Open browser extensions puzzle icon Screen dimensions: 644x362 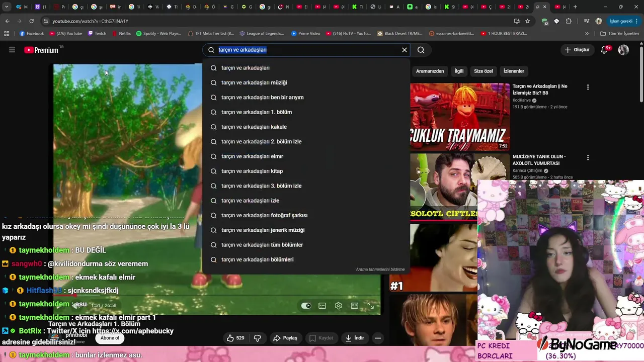click(x=569, y=21)
